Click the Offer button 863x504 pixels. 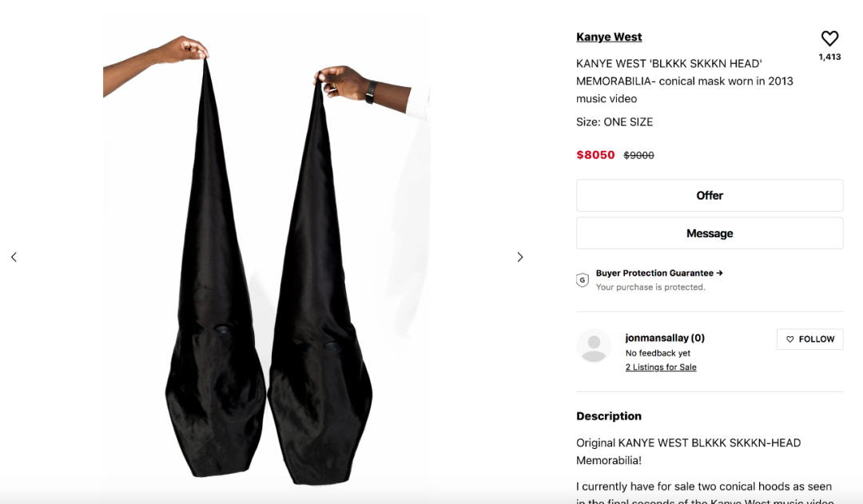pyautogui.click(x=710, y=196)
